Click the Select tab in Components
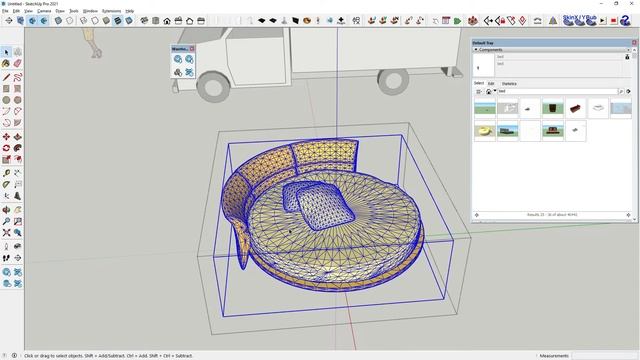This screenshot has height=360, width=640. point(479,83)
